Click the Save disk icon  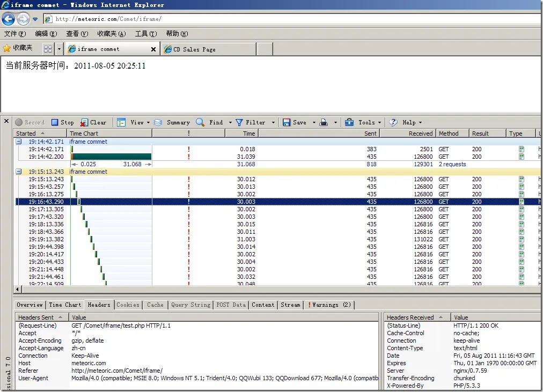287,122
